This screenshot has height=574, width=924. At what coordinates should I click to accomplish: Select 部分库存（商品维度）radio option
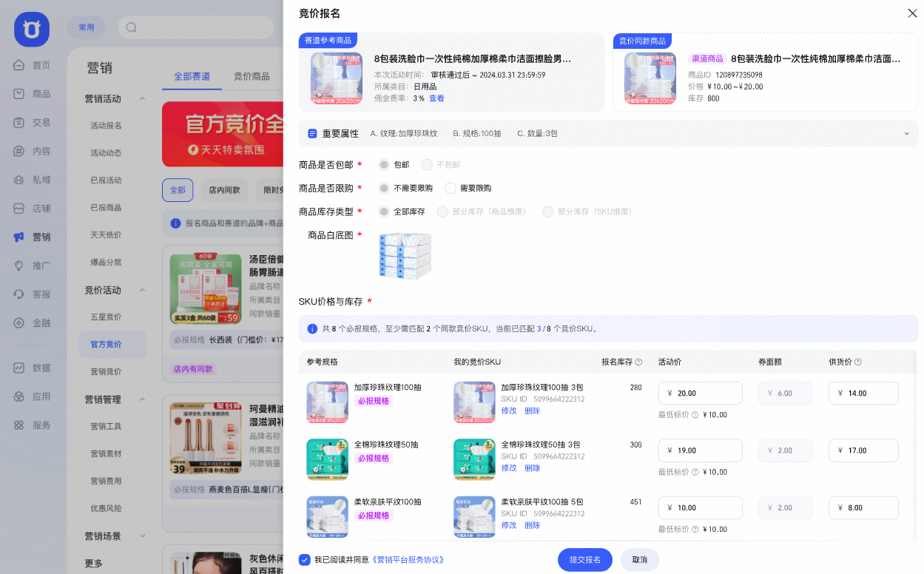(x=442, y=212)
